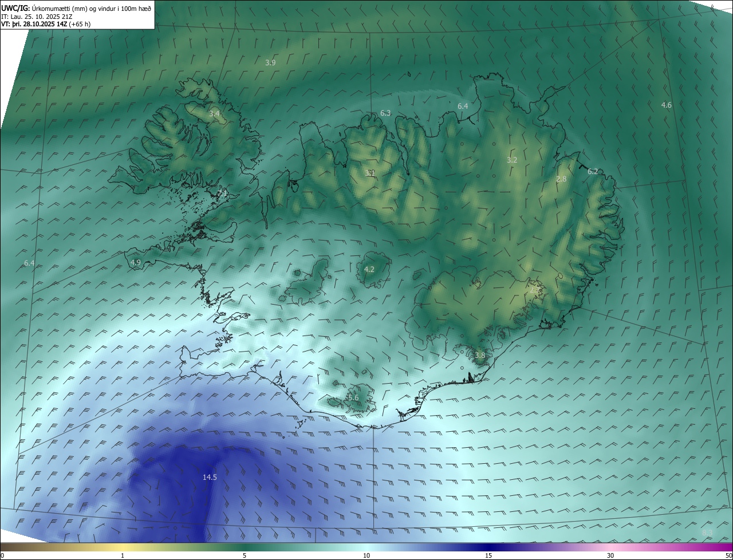The height and width of the screenshot is (560, 733).
Task: Click the 6.4 value off Iceland's north coast
Action: (x=463, y=106)
